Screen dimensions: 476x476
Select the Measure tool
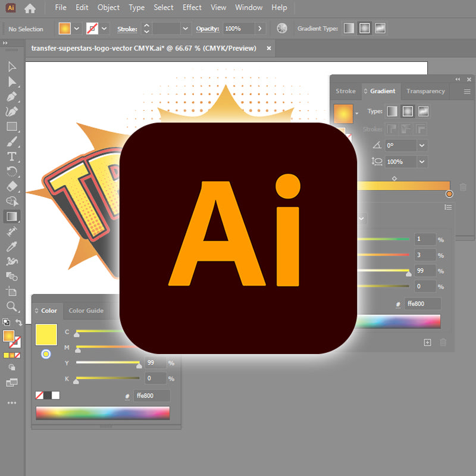[x=12, y=231]
